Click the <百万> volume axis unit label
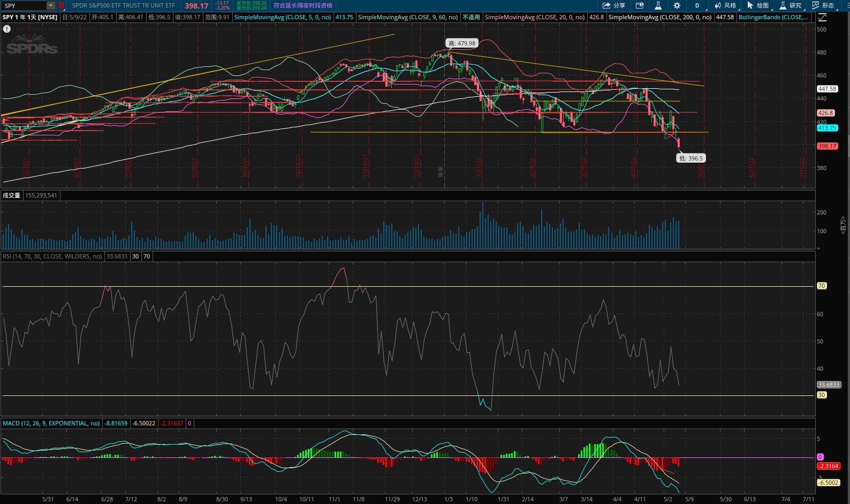The image size is (850, 504). (x=843, y=225)
